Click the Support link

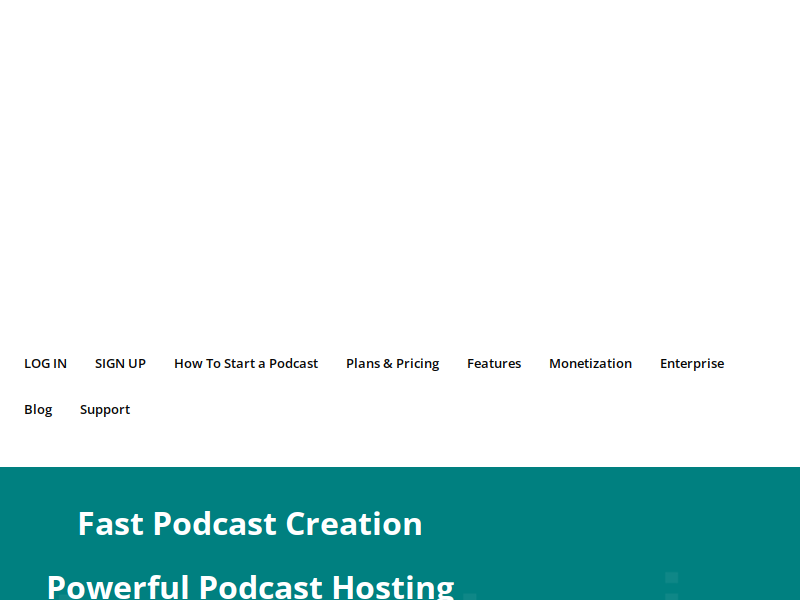tap(105, 410)
